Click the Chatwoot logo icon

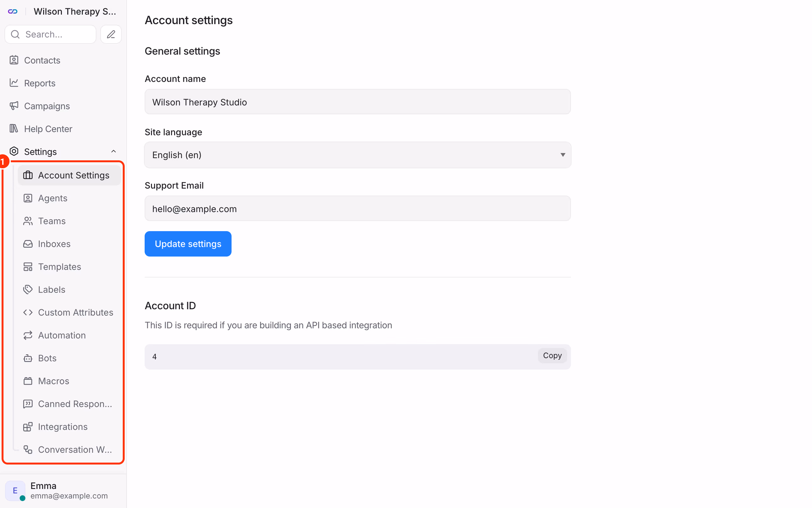click(13, 11)
